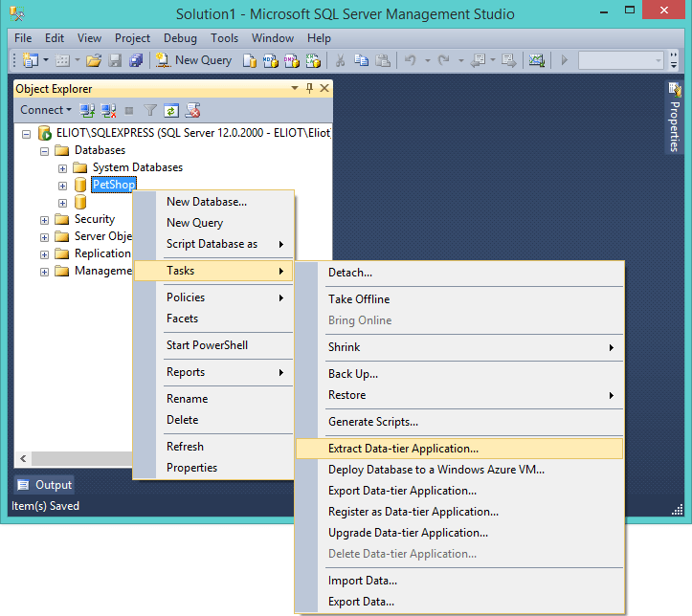Expand the Replication folder node
The width and height of the screenshot is (692, 616).
click(x=44, y=254)
